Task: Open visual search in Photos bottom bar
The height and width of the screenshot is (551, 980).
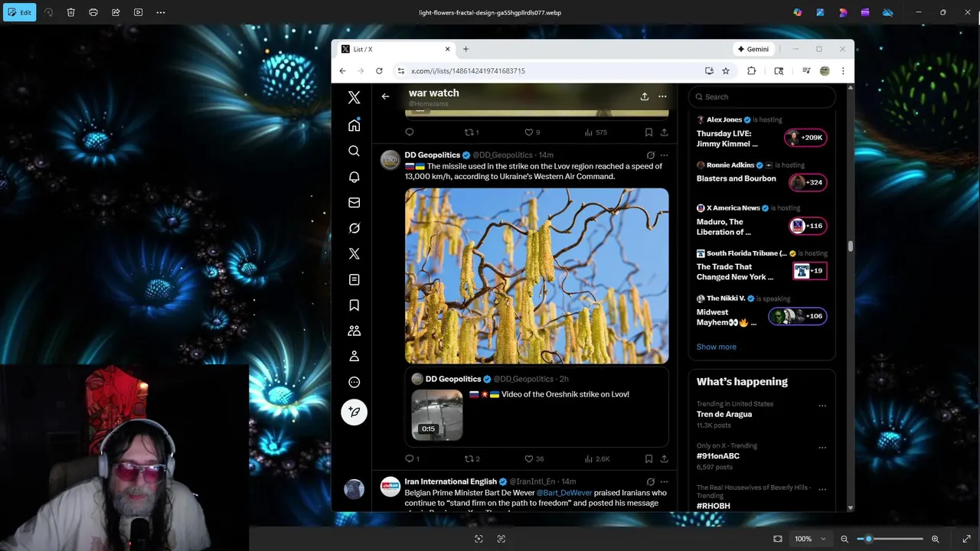Action: tap(479, 539)
